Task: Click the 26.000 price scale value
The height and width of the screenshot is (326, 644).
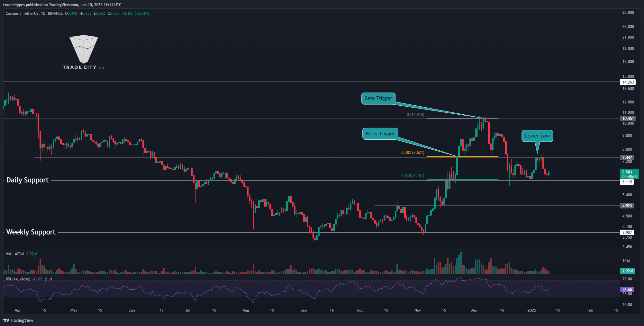Action: click(x=628, y=13)
